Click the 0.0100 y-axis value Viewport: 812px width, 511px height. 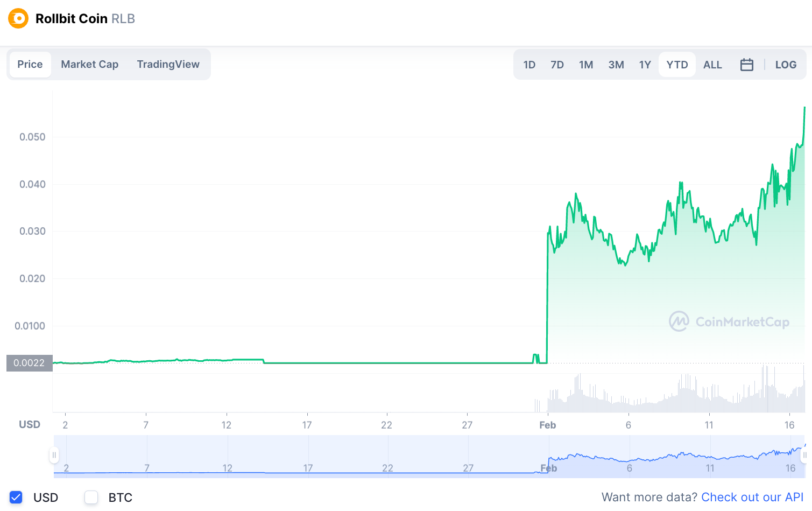point(30,326)
